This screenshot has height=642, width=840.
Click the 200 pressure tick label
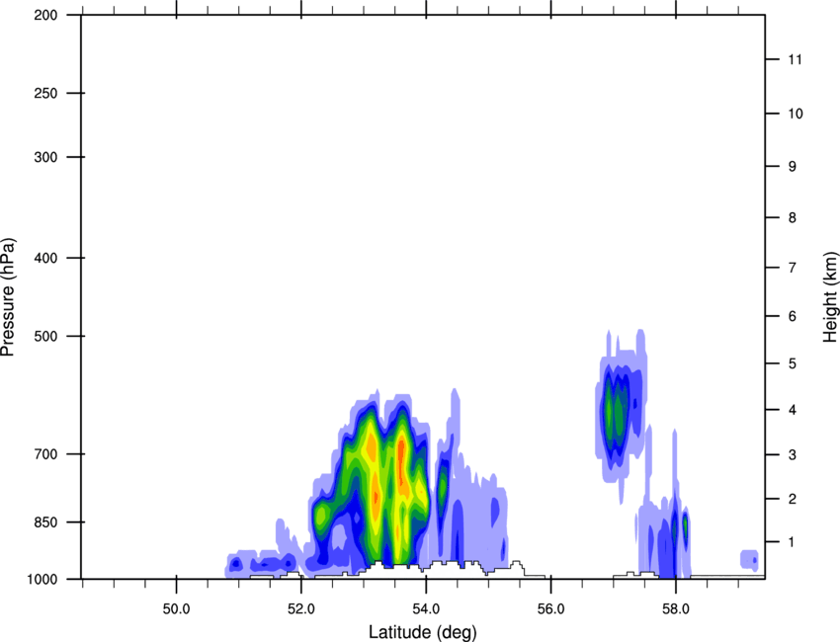pyautogui.click(x=45, y=15)
